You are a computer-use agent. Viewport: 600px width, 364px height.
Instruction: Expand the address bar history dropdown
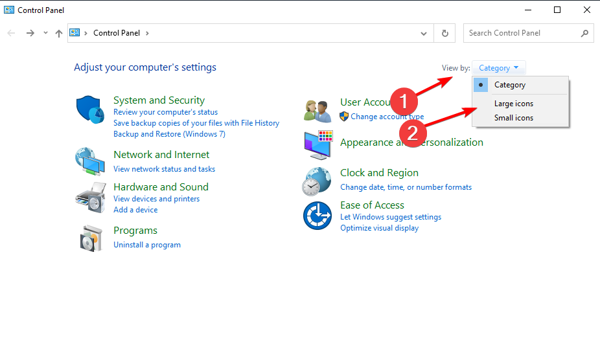(424, 33)
